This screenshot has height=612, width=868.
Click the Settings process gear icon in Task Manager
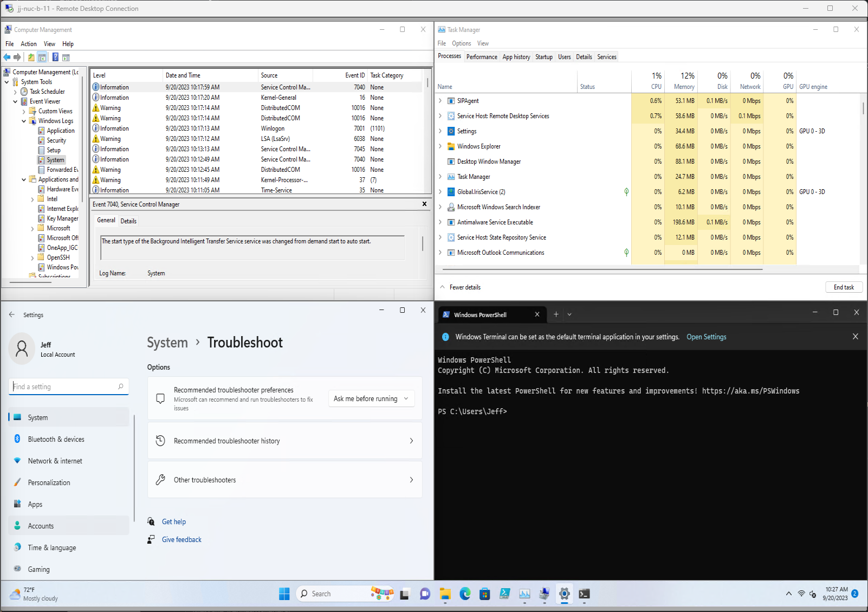pos(451,131)
